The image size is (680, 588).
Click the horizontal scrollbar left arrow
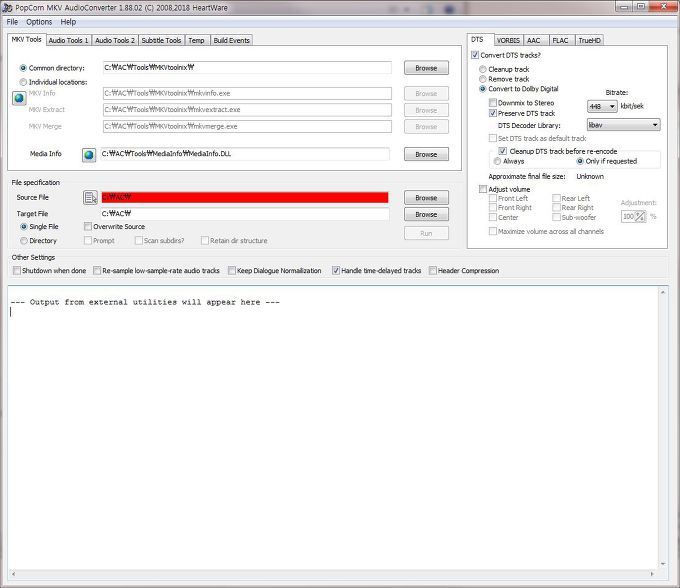[13, 574]
